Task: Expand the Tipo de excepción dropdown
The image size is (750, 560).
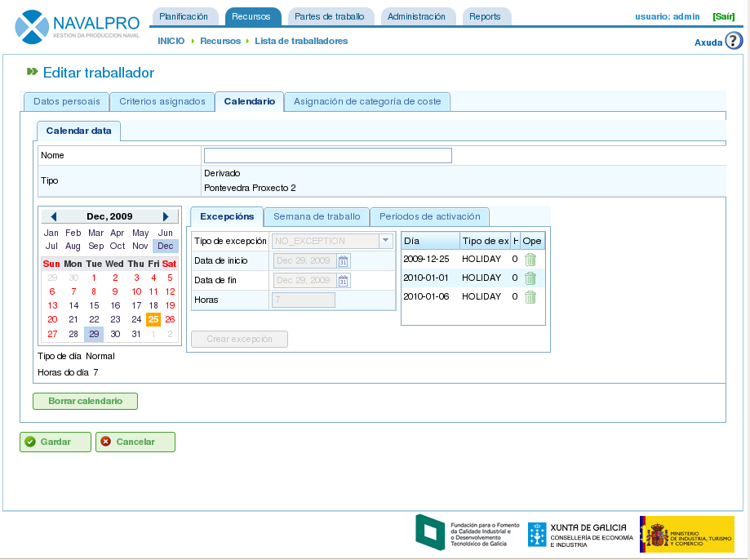Action: [x=386, y=241]
